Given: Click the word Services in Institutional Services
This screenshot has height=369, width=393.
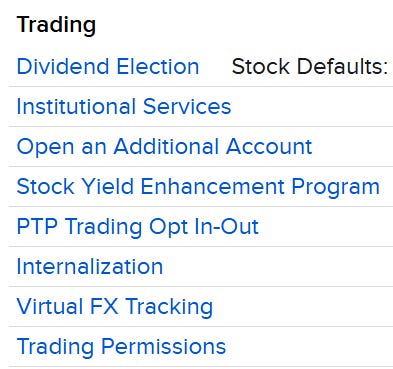Looking at the screenshot, I should (187, 106).
